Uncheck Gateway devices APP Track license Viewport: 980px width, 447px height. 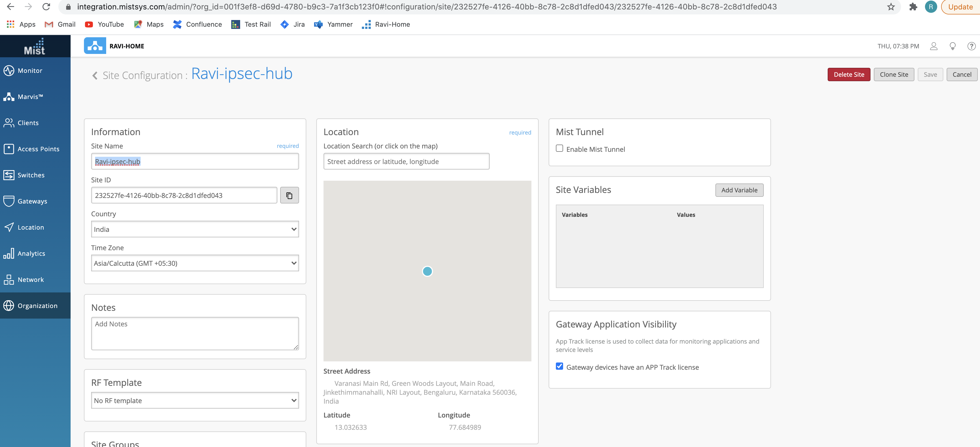(559, 366)
